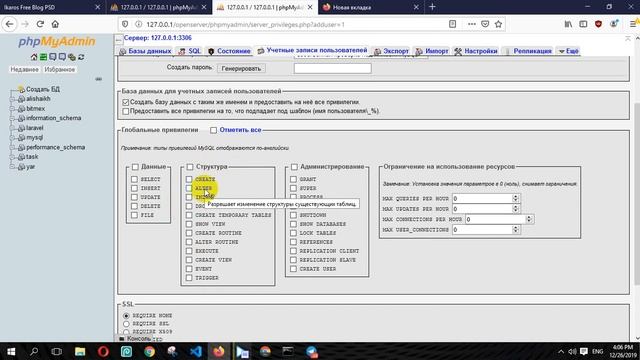Image resolution: width=640 pixels, height=360 pixels.
Task: Click the Недавнее button in sidebar
Action: (24, 69)
